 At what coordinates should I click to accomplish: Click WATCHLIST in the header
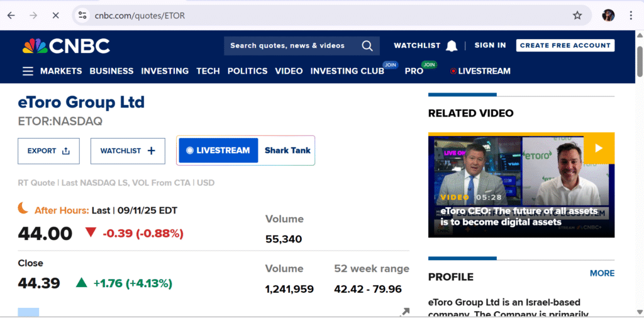(x=417, y=46)
